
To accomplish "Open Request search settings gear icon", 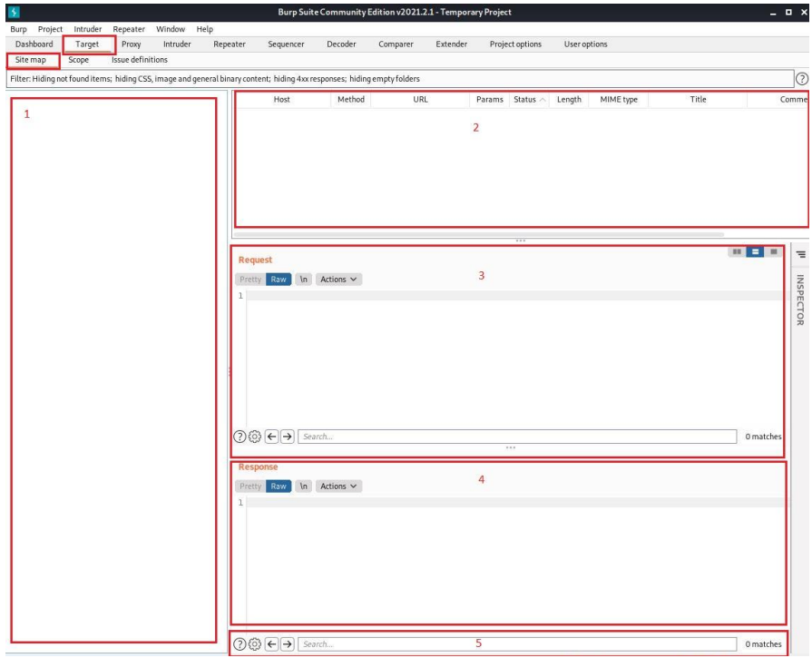I will 255,437.
